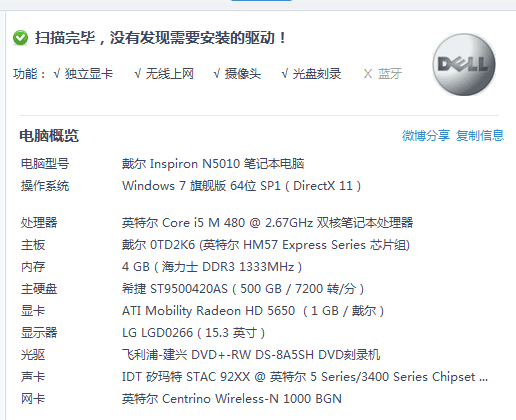Click the 独立显卡 feature checkmark
The image size is (516, 420).
pyautogui.click(x=57, y=74)
